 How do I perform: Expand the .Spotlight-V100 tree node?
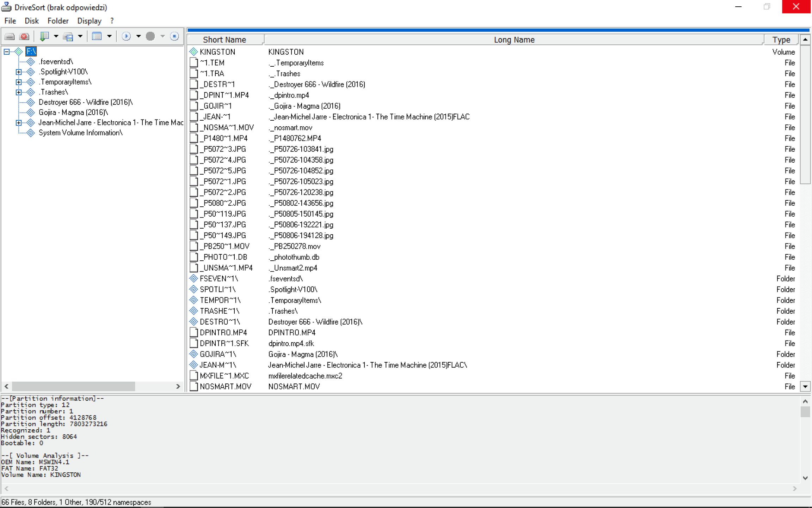tap(18, 72)
